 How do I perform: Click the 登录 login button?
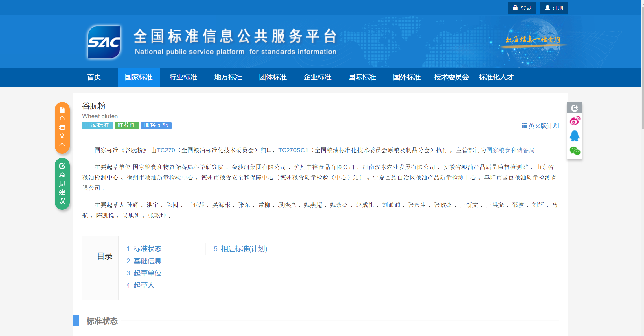(522, 8)
